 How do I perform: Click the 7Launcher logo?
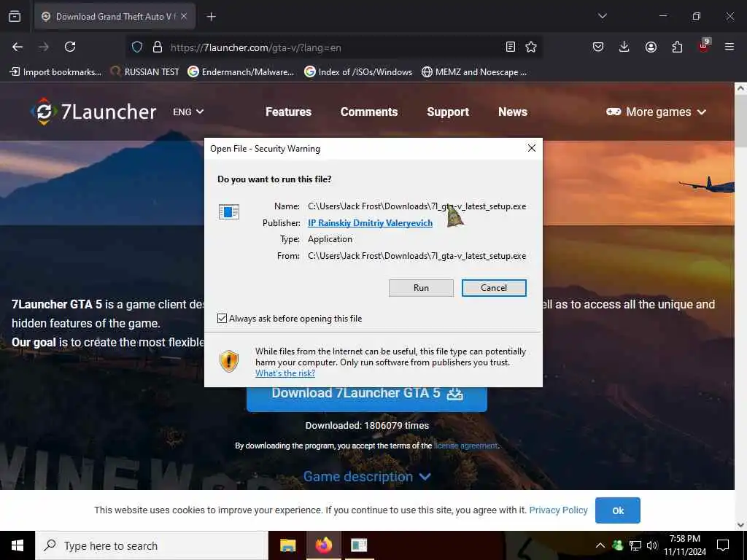pyautogui.click(x=93, y=112)
